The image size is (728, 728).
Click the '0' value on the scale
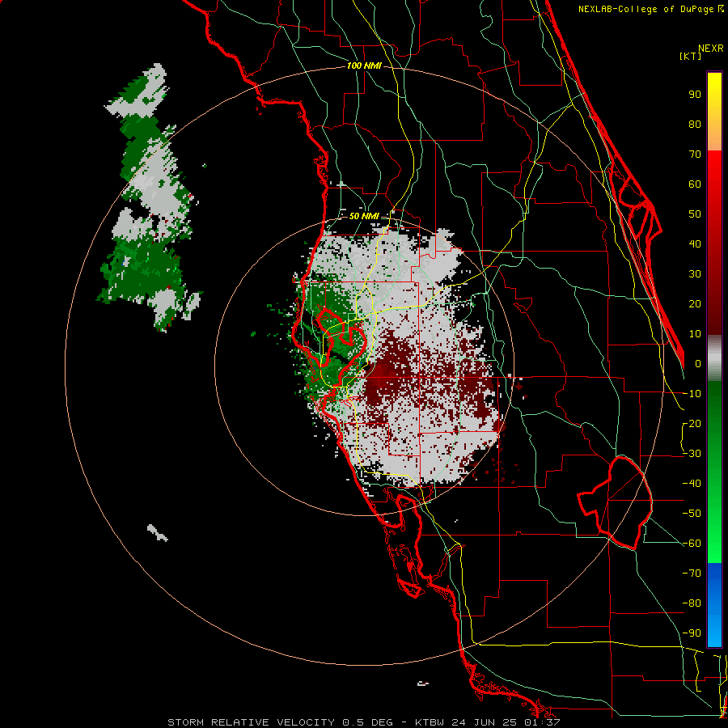point(698,363)
